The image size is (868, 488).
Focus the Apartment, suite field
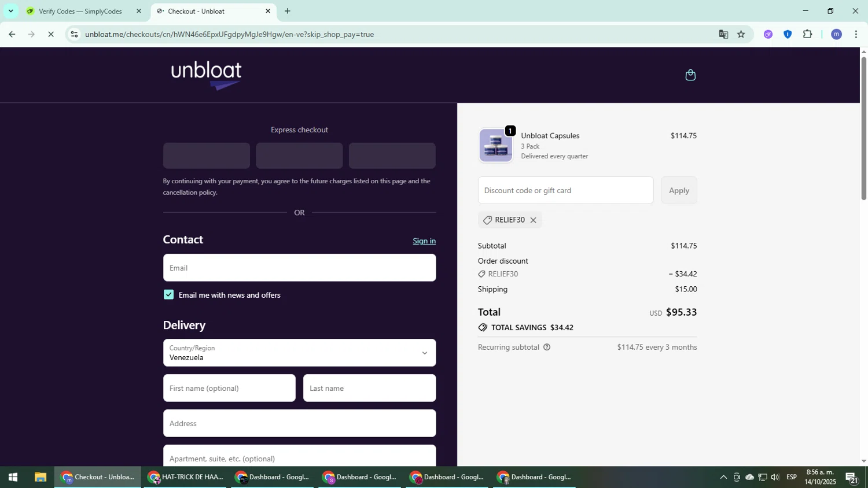click(299, 457)
